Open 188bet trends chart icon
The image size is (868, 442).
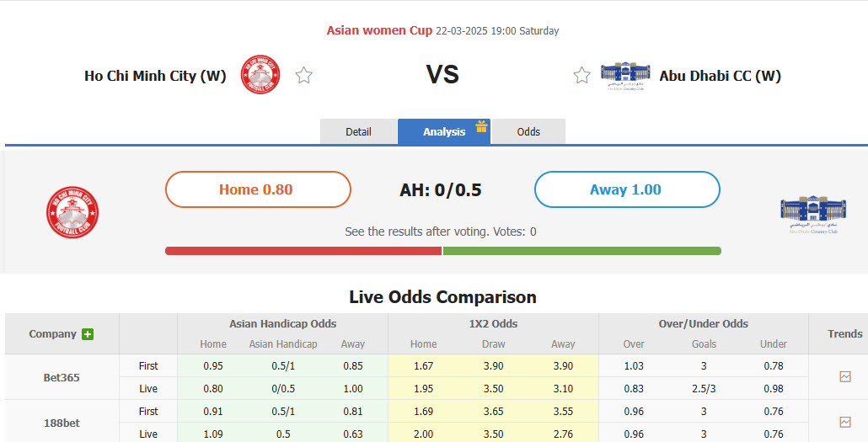click(x=844, y=422)
